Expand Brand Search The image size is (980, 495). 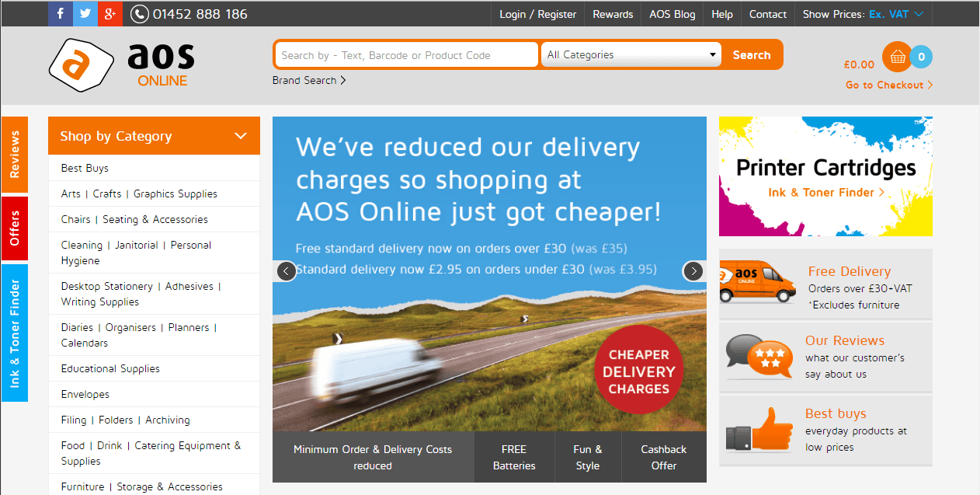309,80
